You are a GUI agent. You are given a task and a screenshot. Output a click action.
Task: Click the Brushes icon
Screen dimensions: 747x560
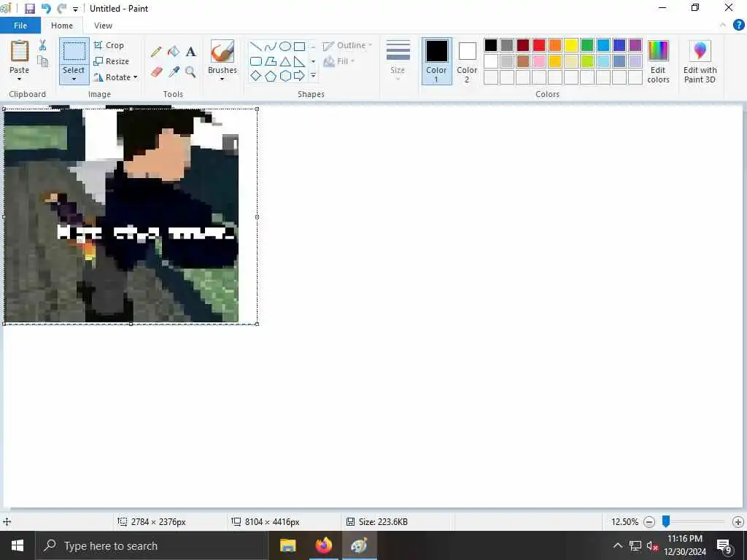pos(222,52)
